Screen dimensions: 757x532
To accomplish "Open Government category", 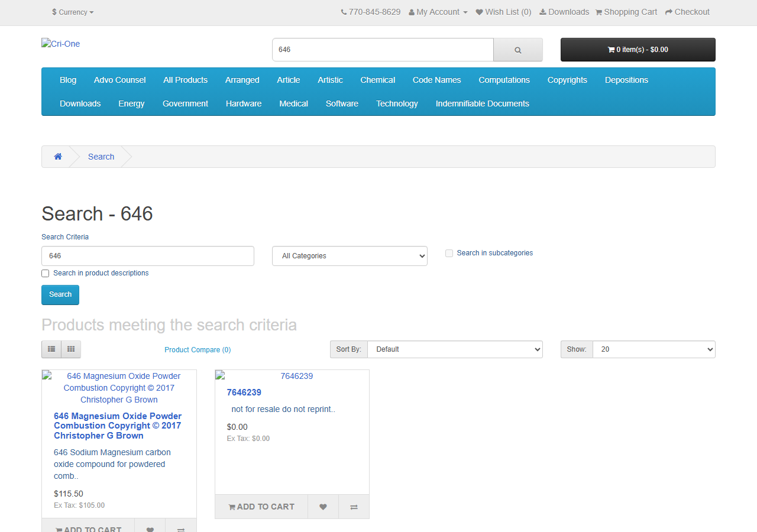I will click(x=185, y=103).
